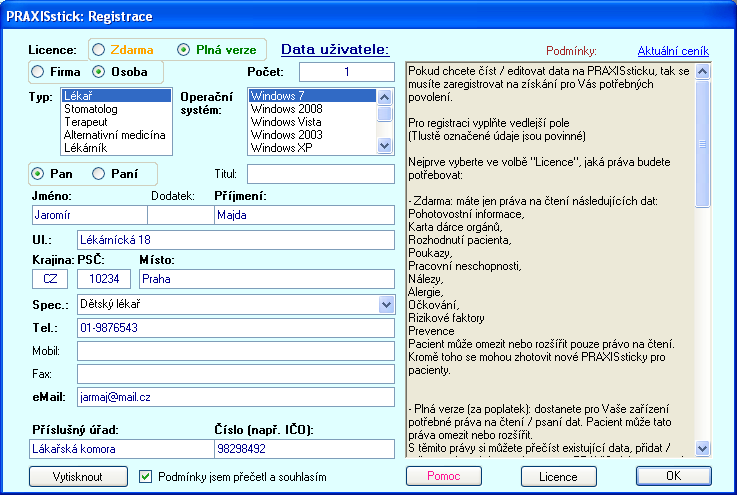
Task: Select Lékař in the Typ list
Action: [x=116, y=95]
